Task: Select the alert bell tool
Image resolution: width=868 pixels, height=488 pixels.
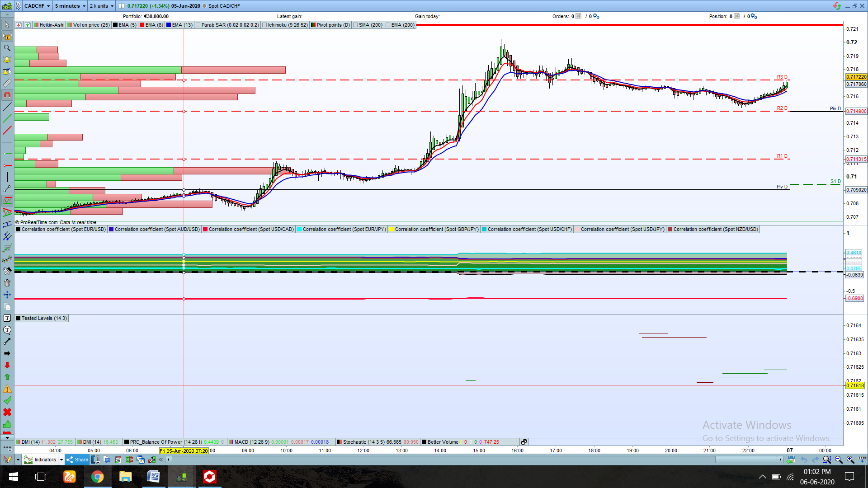Action: [7, 60]
